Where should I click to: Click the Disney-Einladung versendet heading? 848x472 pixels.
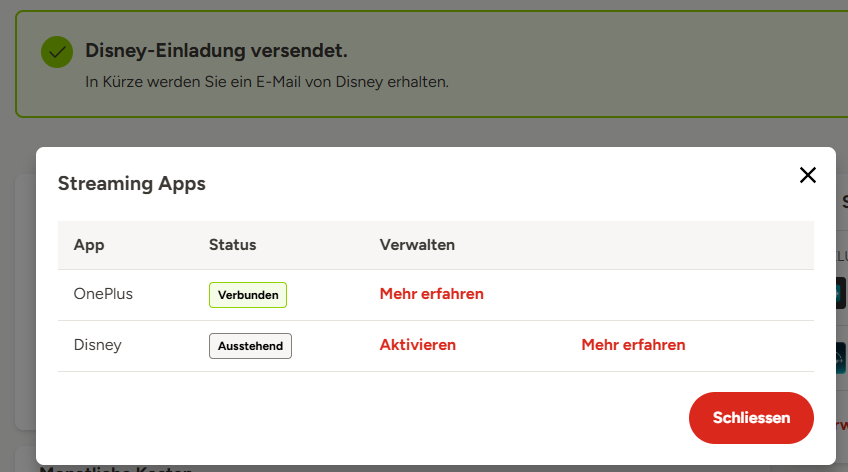(216, 51)
